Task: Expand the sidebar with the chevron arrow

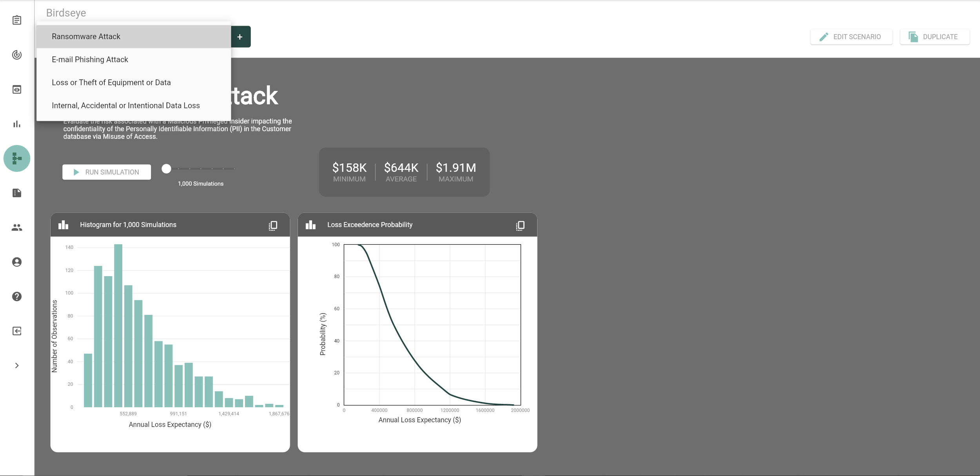Action: (16, 365)
